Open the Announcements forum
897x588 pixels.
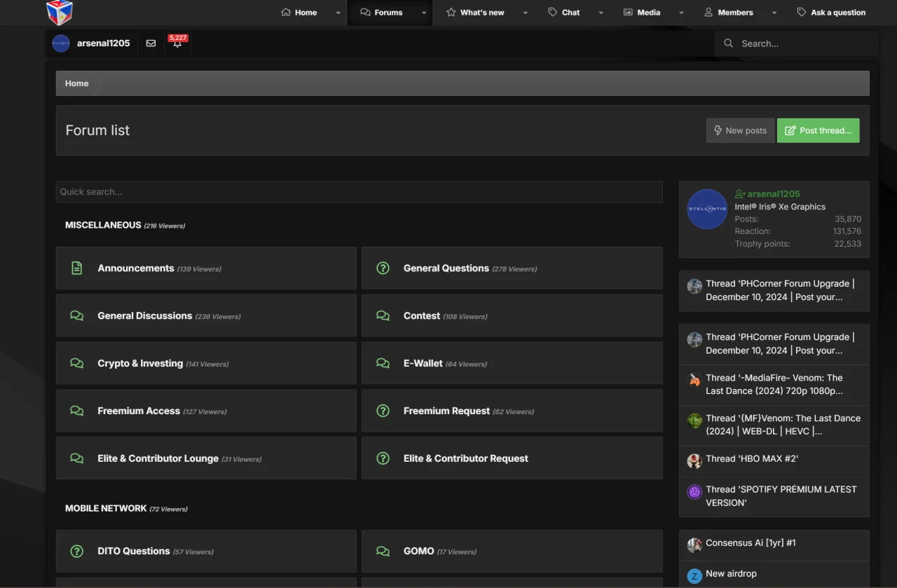click(x=136, y=268)
